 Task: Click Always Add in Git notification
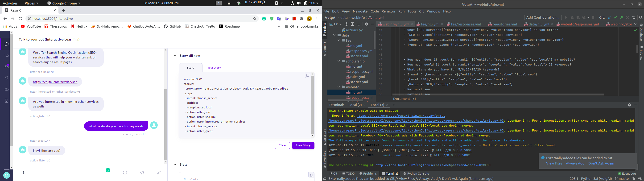[x=575, y=163]
